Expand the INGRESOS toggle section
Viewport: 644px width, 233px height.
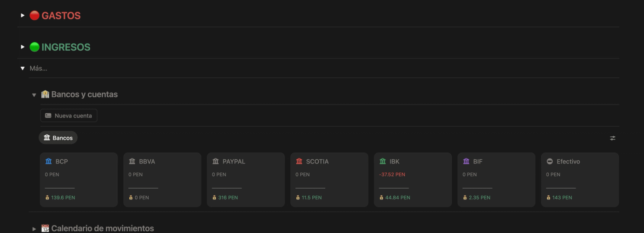click(x=23, y=47)
